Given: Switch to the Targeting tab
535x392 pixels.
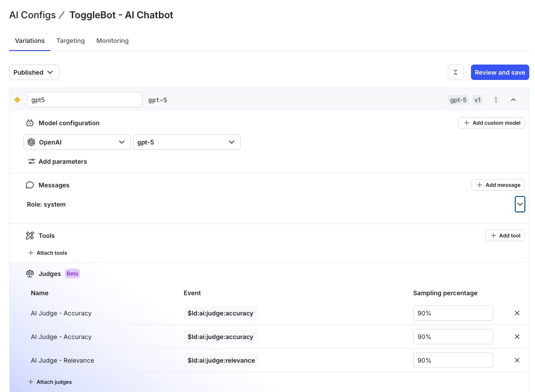Looking at the screenshot, I should click(70, 40).
